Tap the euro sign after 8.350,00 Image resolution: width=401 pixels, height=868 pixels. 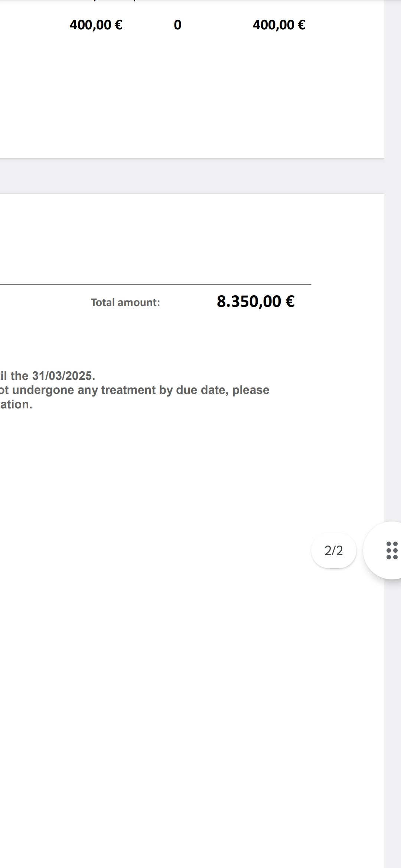click(290, 301)
